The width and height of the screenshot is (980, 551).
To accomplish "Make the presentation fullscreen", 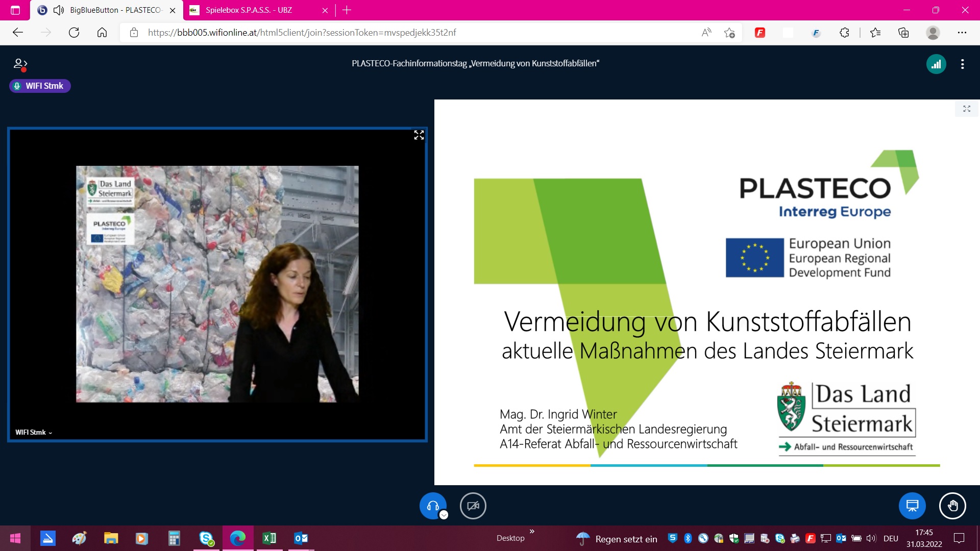I will pyautogui.click(x=967, y=109).
